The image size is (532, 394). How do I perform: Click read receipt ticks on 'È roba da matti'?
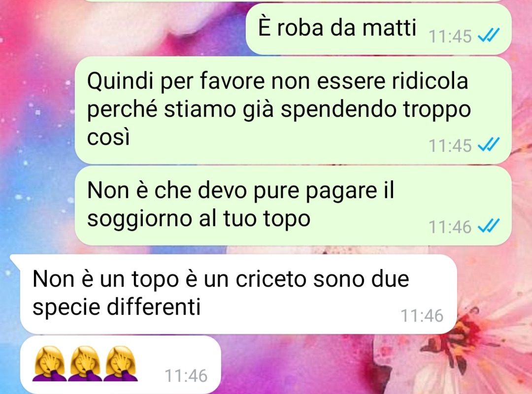click(x=489, y=35)
